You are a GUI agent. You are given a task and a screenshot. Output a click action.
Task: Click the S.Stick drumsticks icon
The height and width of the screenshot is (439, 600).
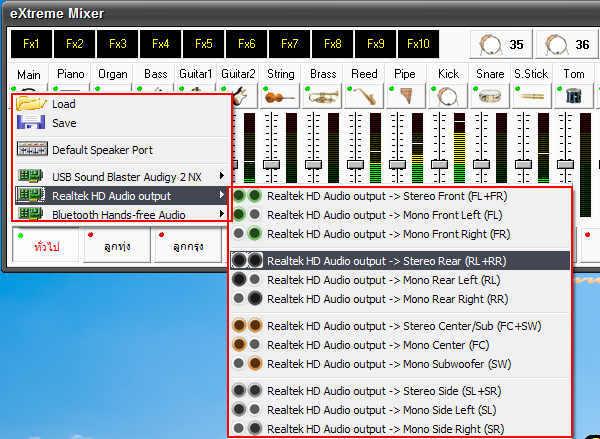point(532,96)
